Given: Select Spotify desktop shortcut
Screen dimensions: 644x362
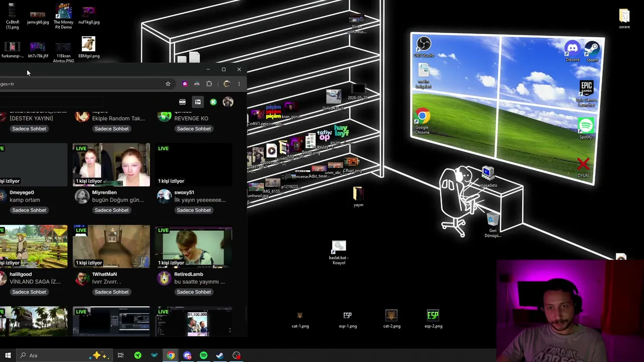Looking at the screenshot, I should pyautogui.click(x=586, y=129).
